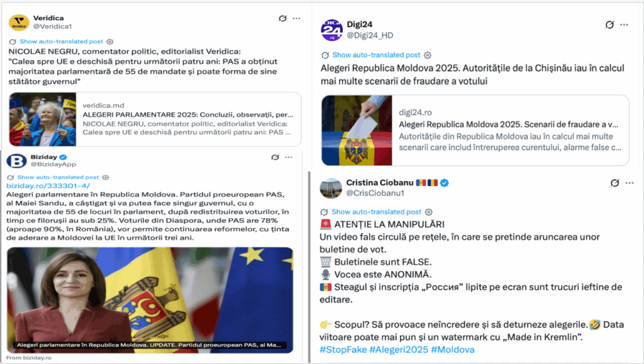
Task: Show auto-translated post for Digi24's tweet
Action: pos(376,55)
